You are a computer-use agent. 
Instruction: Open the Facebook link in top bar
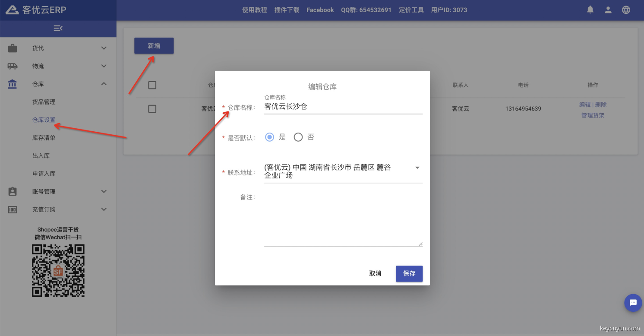coord(320,10)
